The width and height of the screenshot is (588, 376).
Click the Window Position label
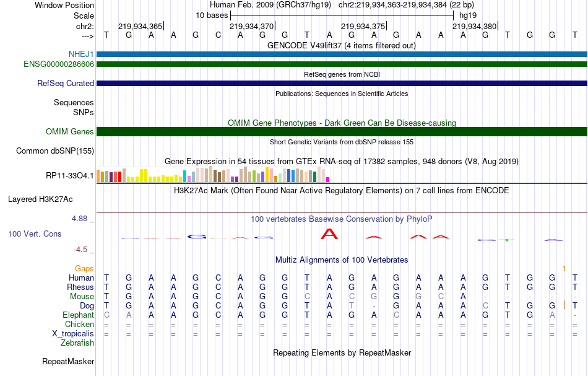[x=64, y=5]
